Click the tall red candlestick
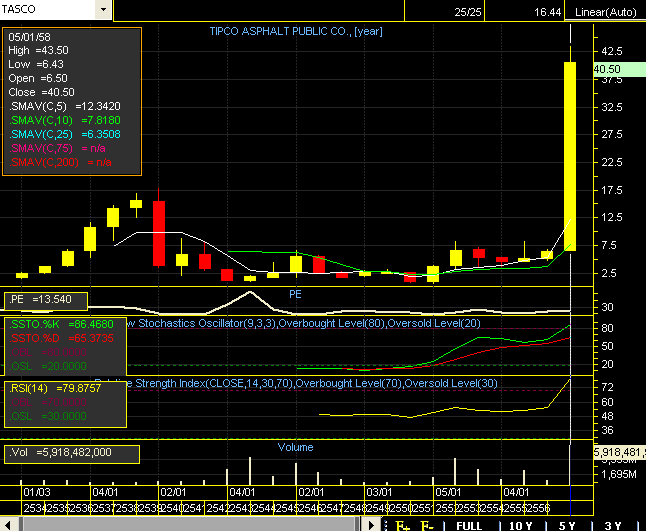 coord(159,233)
